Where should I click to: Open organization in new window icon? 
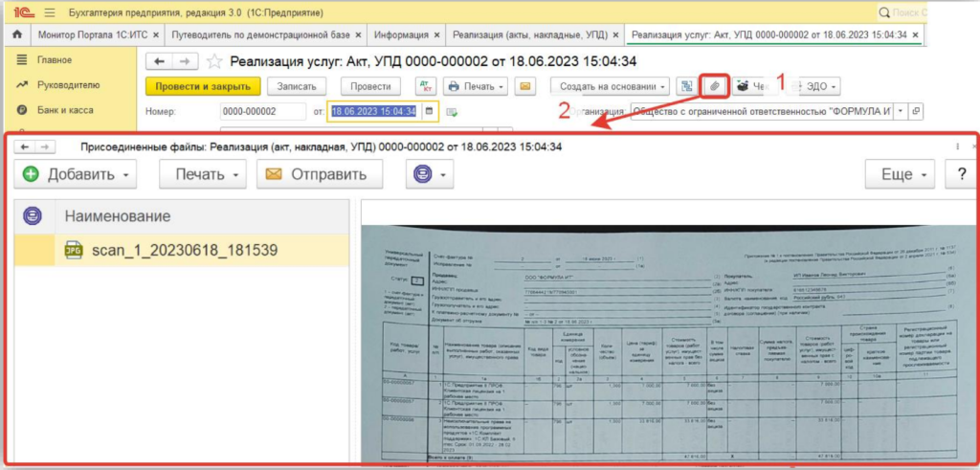[916, 111]
